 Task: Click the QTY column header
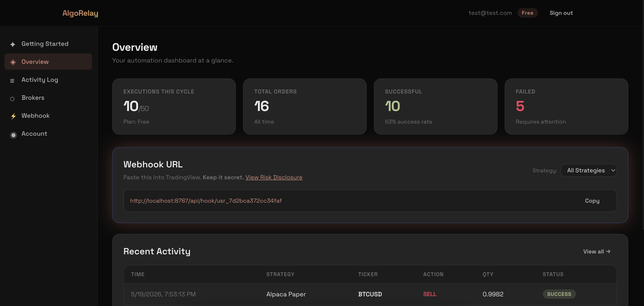pos(488,274)
